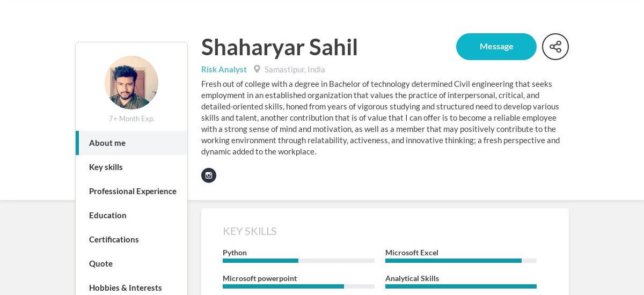Click the 7+ Month Exp. label
644x295 pixels.
point(131,119)
